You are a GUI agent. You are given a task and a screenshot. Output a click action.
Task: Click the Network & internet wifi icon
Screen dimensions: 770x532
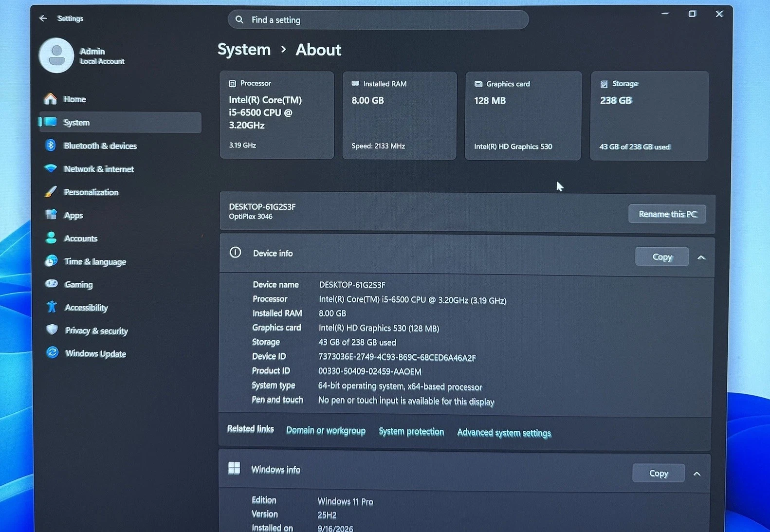[51, 168]
